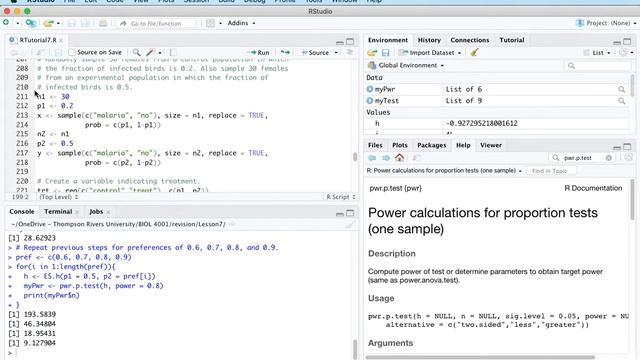Image resolution: width=640 pixels, height=360 pixels.
Task: Switch to the Plots tab
Action: click(x=400, y=145)
